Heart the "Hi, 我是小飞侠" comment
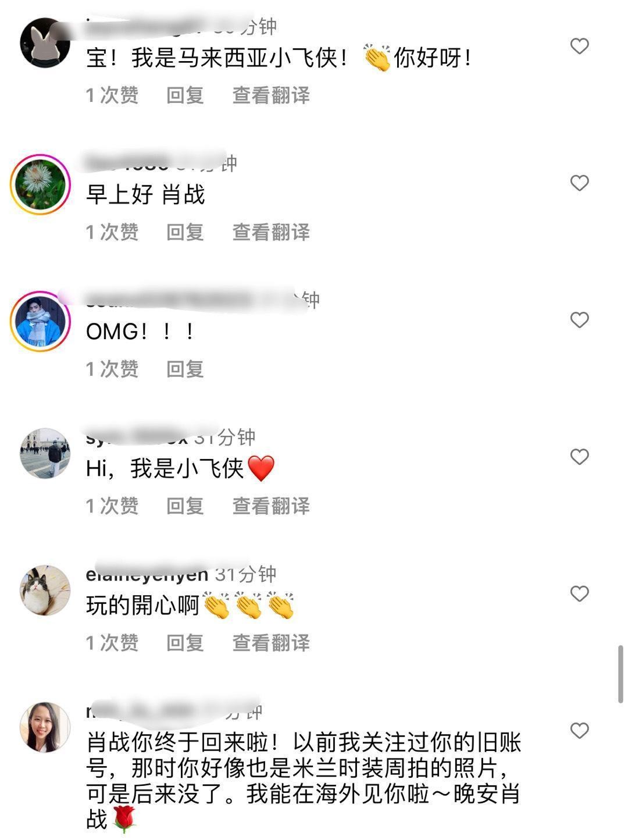 tap(579, 457)
